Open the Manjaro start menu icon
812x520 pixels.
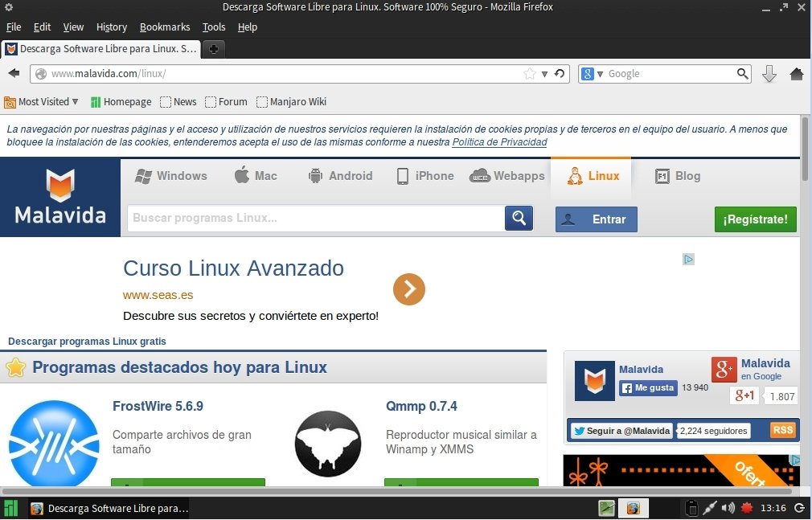(x=10, y=508)
